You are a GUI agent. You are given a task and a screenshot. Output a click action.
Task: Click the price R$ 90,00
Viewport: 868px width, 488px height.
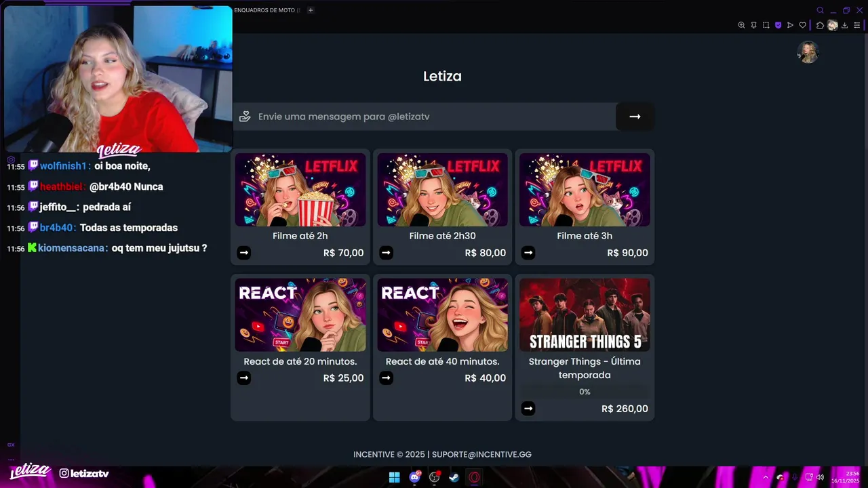coord(627,253)
